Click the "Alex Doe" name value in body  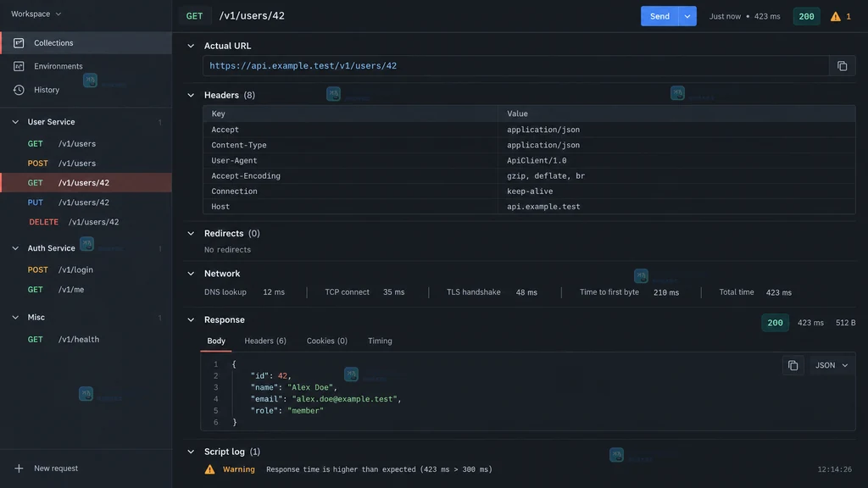[x=310, y=387]
